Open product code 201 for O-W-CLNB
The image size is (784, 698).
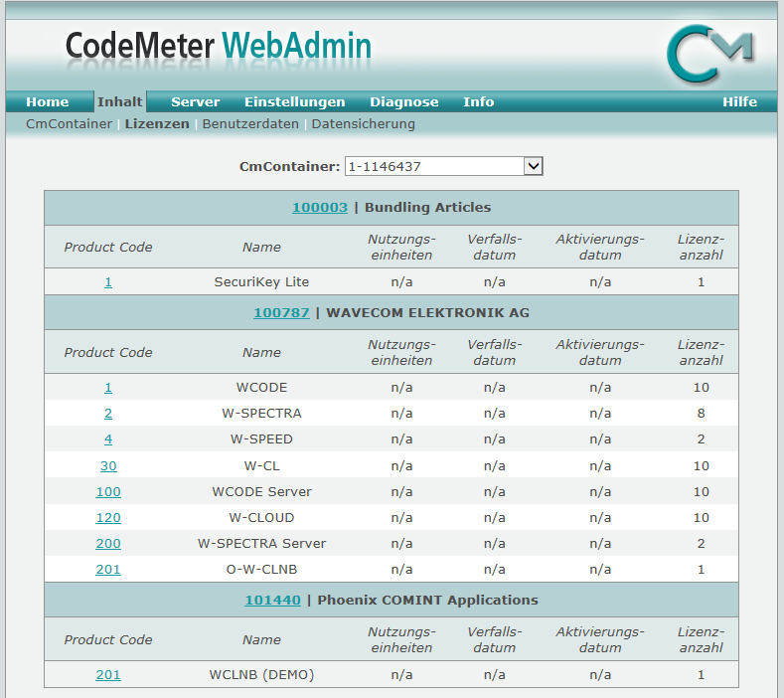[108, 570]
